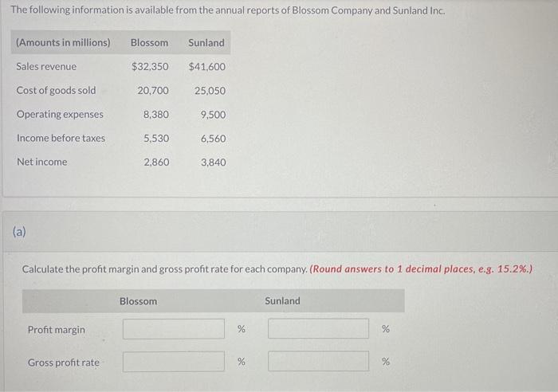Click the '(Amounts in millions)' table header

point(63,42)
